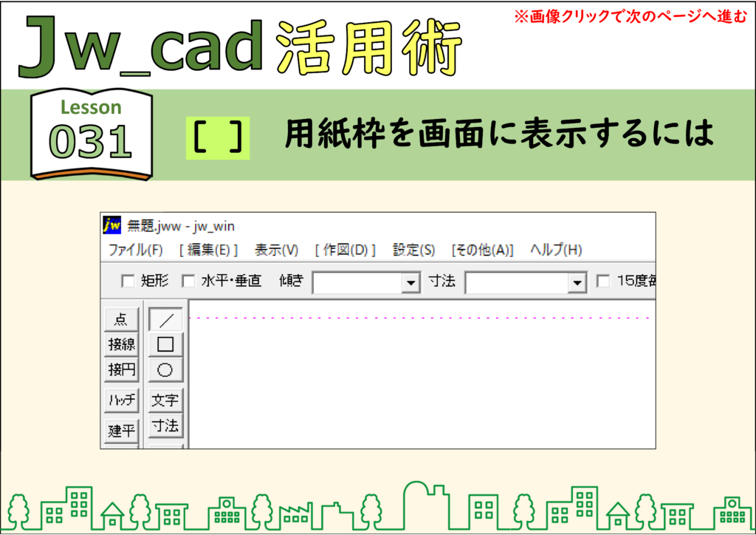The height and width of the screenshot is (535, 756).
Task: Click the 用紙枠を画面に表示するには heading
Action: [x=499, y=134]
